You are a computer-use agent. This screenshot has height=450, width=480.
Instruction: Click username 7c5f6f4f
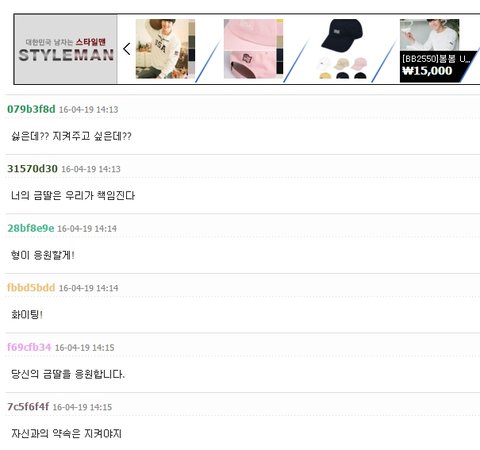(x=28, y=407)
